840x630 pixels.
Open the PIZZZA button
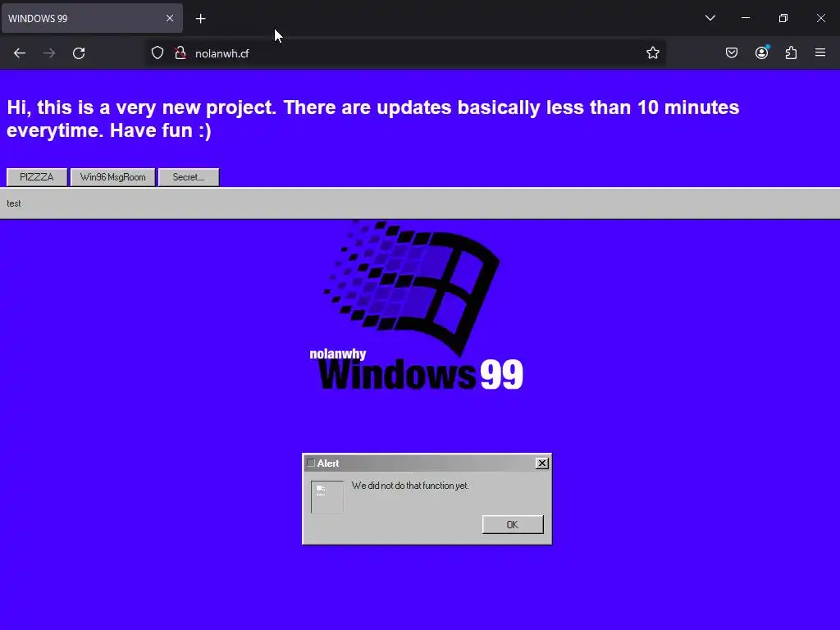(x=37, y=177)
